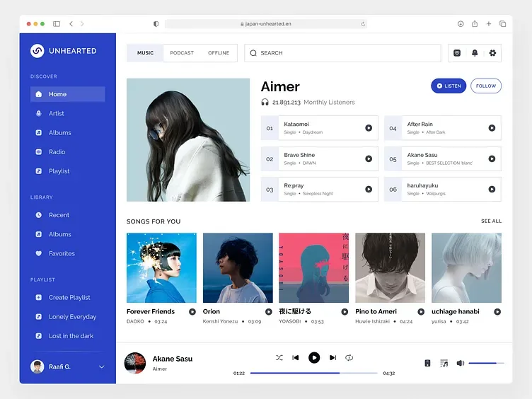Screen dimensions: 532x399
Task: Switch to the PODCAST tab
Action: click(x=182, y=53)
